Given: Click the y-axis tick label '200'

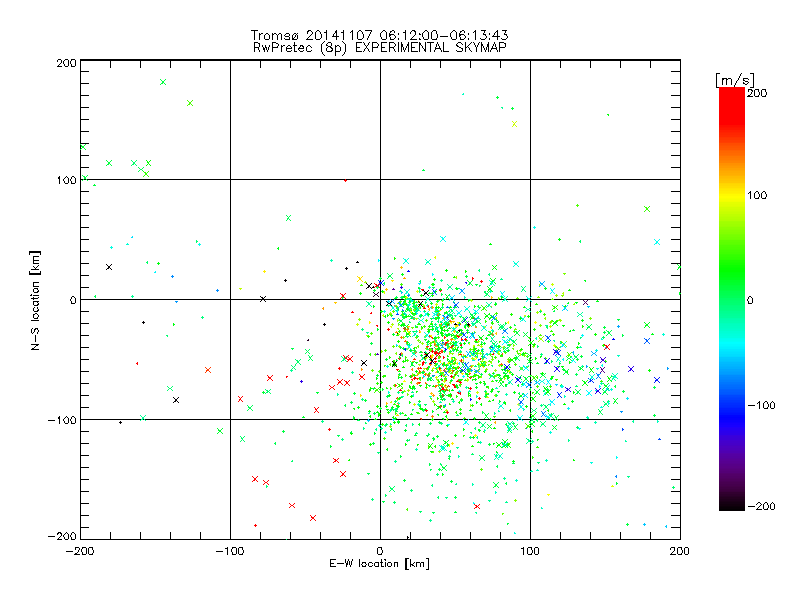Looking at the screenshot, I should [x=66, y=63].
